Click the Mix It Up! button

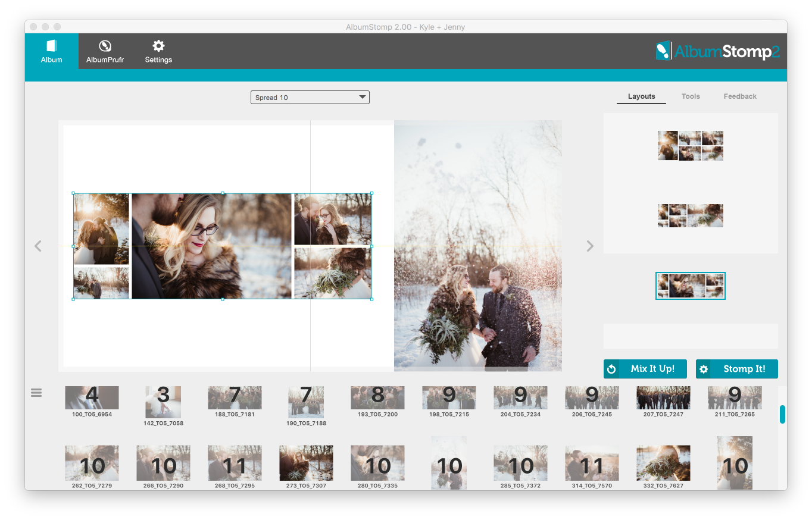pos(645,369)
